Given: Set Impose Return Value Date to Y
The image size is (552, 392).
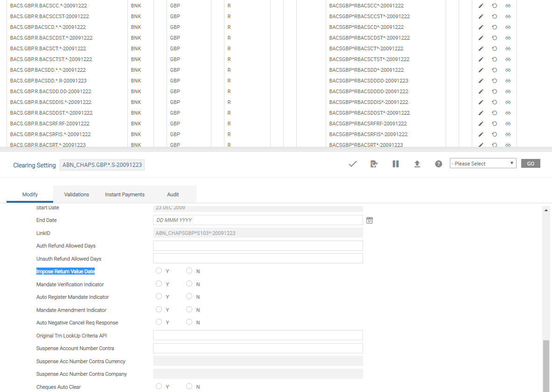Looking at the screenshot, I should (159, 271).
